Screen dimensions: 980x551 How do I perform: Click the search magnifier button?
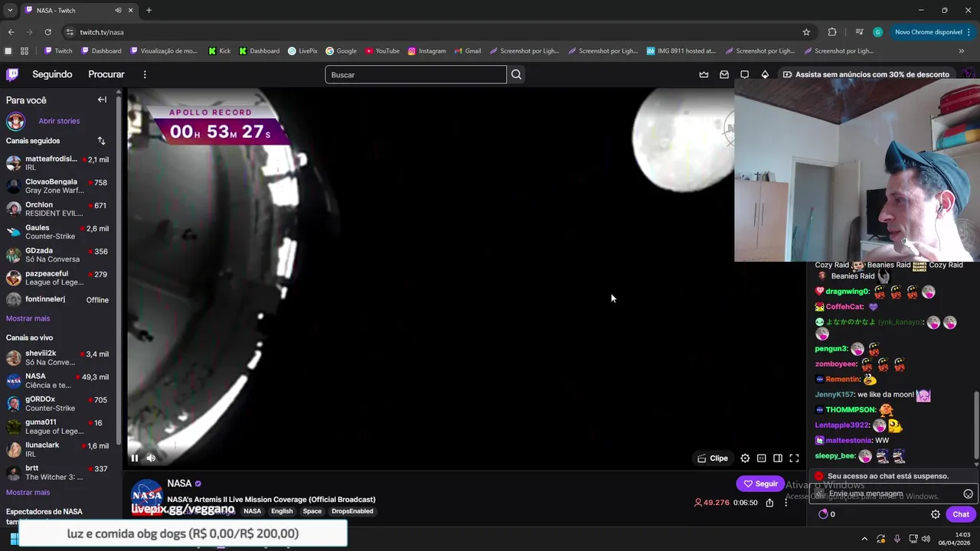point(516,74)
